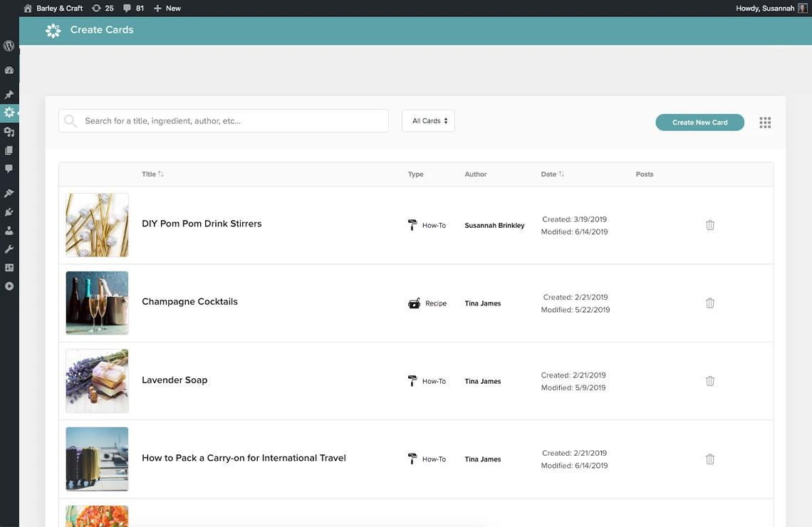The height and width of the screenshot is (527, 812).
Task: Open Settings sliders icon in sidebar
Action: pos(9,268)
